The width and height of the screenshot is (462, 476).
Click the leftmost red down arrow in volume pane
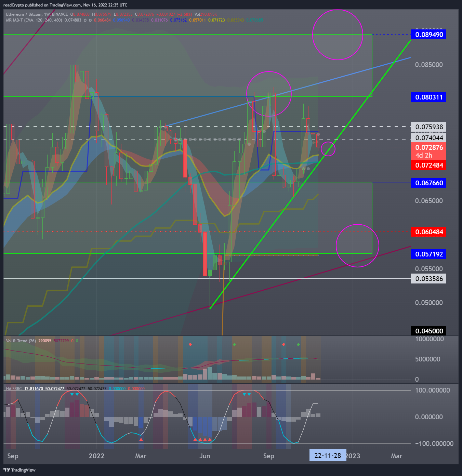tap(190, 344)
